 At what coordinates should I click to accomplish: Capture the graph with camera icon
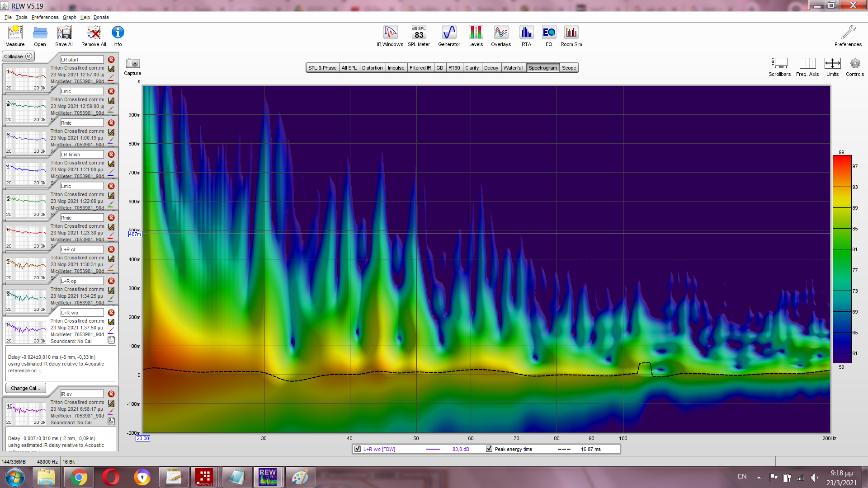[132, 64]
